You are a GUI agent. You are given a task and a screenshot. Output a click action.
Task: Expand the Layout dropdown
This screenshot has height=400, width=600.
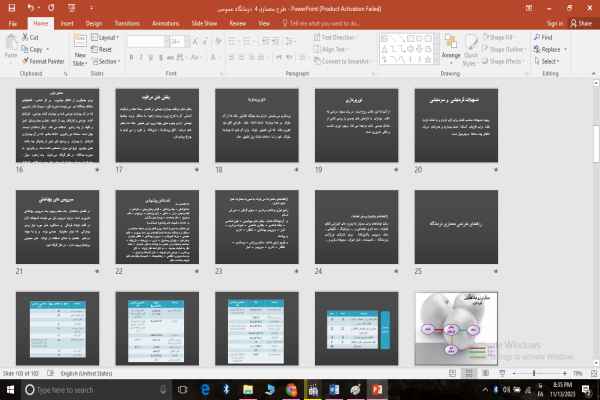(x=106, y=37)
